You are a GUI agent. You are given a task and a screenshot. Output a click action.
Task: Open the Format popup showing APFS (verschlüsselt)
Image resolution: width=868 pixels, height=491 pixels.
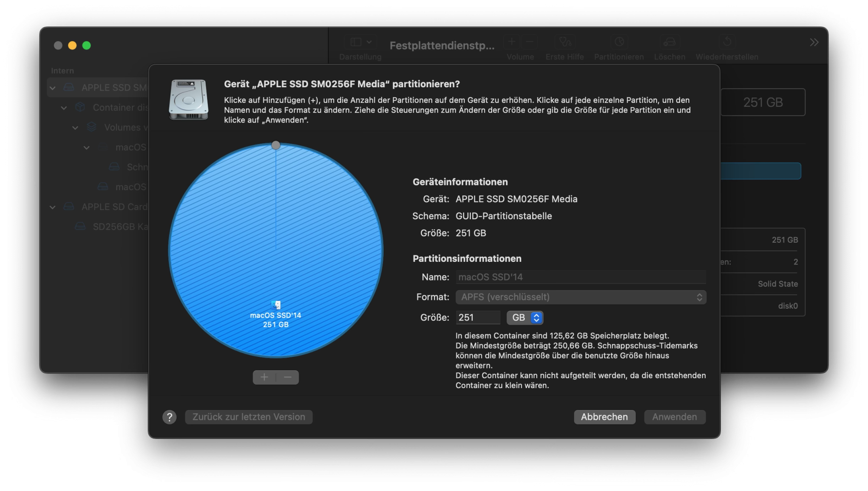581,297
